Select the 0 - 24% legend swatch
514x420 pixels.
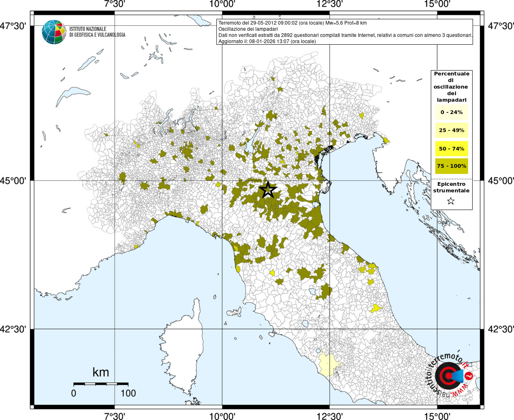click(452, 112)
